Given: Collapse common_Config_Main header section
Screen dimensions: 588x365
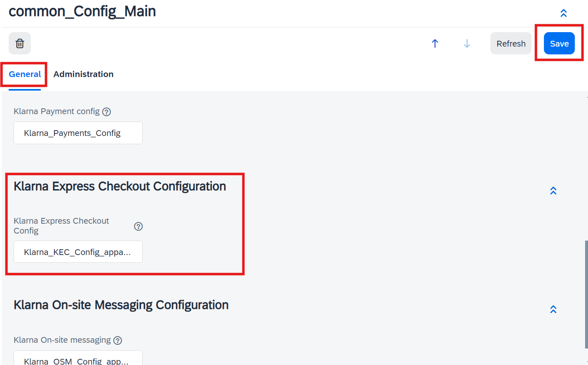Looking at the screenshot, I should (564, 13).
